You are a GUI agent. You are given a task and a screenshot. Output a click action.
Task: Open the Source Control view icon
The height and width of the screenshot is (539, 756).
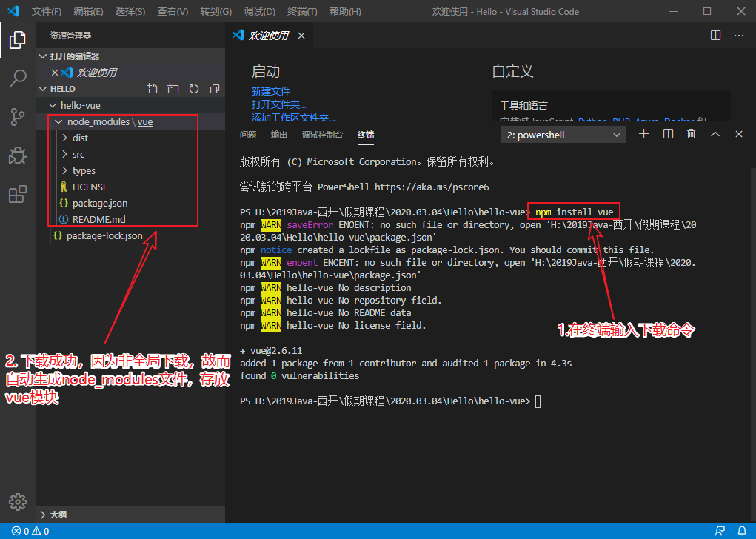17,117
